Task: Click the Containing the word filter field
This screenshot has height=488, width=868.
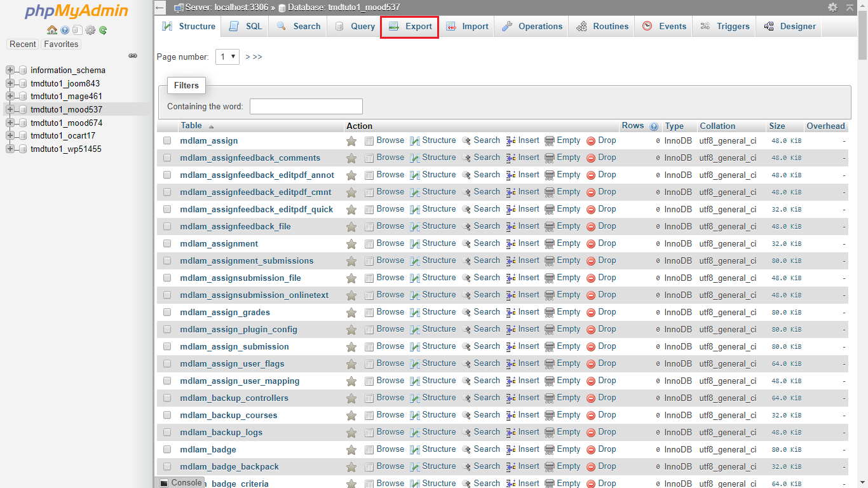Action: [306, 106]
